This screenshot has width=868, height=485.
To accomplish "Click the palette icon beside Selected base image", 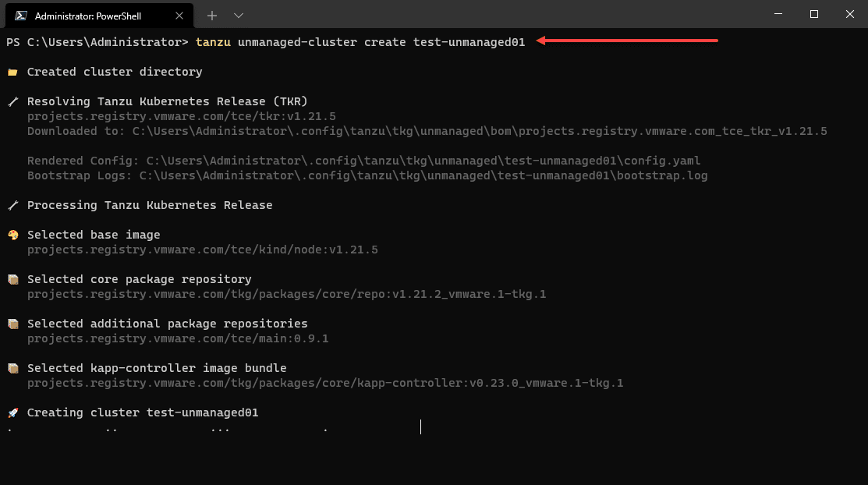I will point(12,235).
